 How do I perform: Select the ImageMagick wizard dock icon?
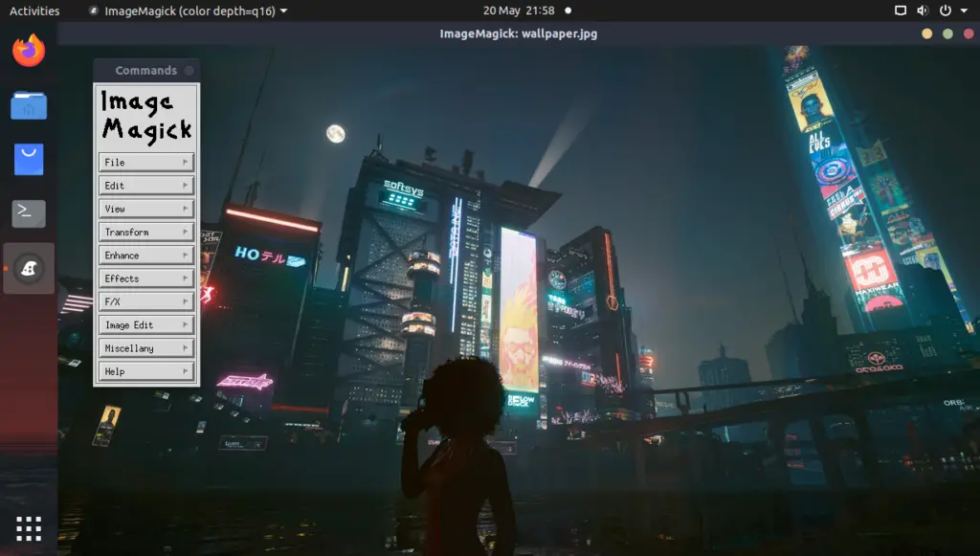29,269
